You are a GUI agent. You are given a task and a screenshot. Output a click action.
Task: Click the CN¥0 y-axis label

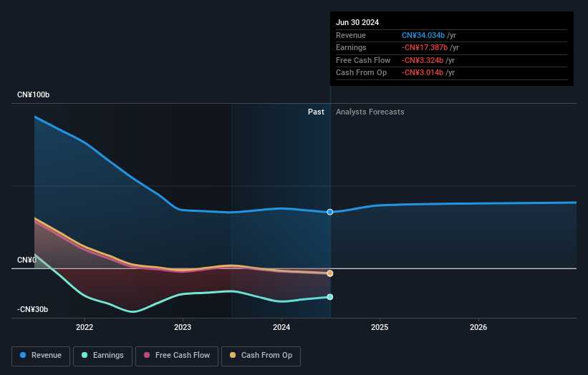[x=26, y=260]
